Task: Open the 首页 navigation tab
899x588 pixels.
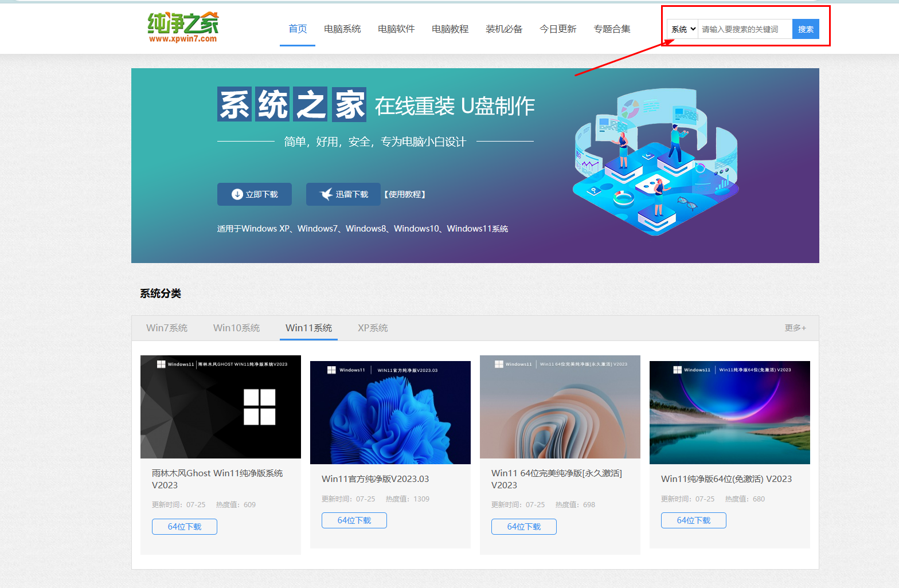Action: click(x=298, y=29)
